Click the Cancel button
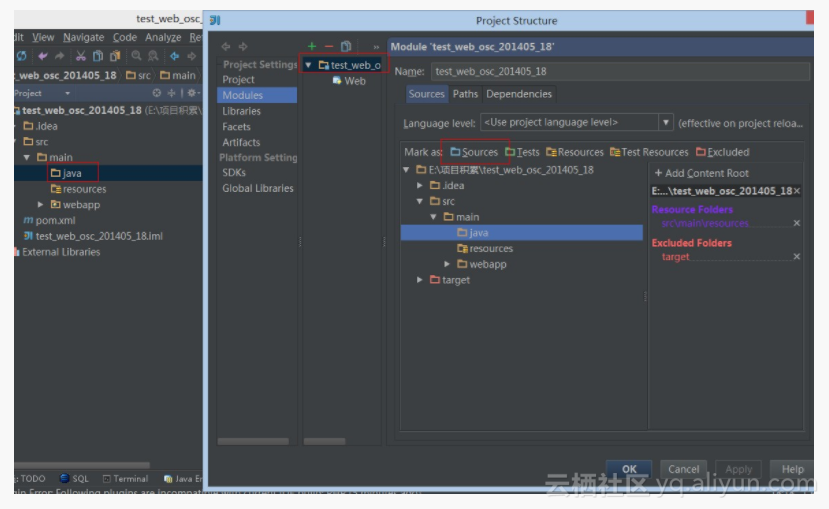This screenshot has width=829, height=509. [683, 469]
